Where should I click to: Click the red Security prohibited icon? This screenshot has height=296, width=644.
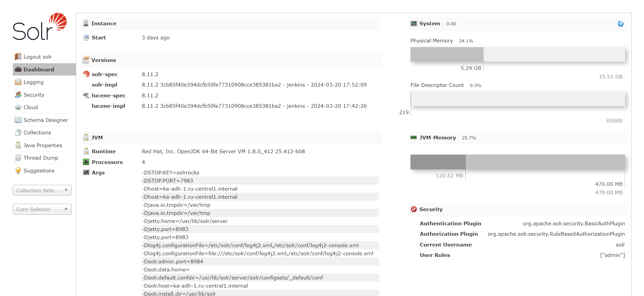[414, 209]
